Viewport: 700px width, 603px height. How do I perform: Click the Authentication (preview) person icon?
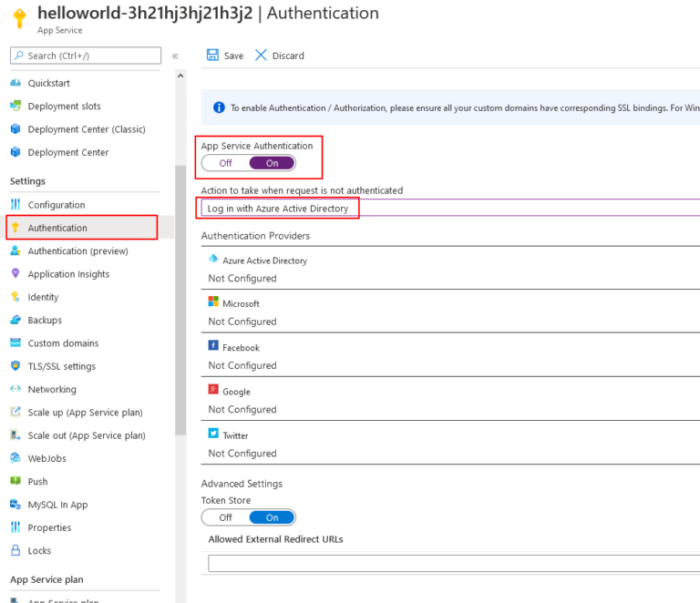point(15,250)
